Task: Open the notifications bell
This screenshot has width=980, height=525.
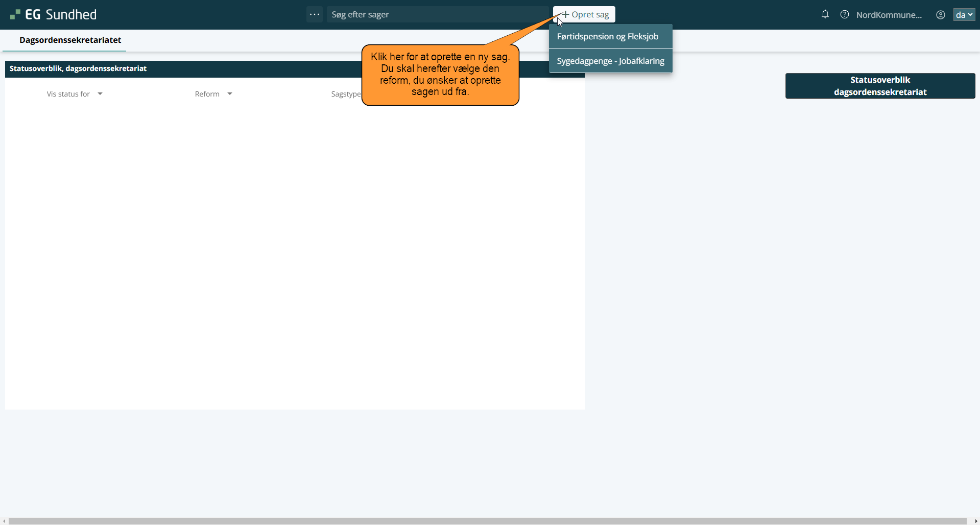Action: coord(825,14)
